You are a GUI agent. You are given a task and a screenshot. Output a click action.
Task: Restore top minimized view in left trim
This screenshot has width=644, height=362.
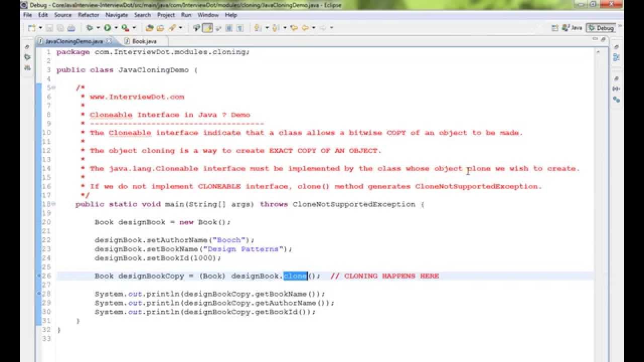27,47
